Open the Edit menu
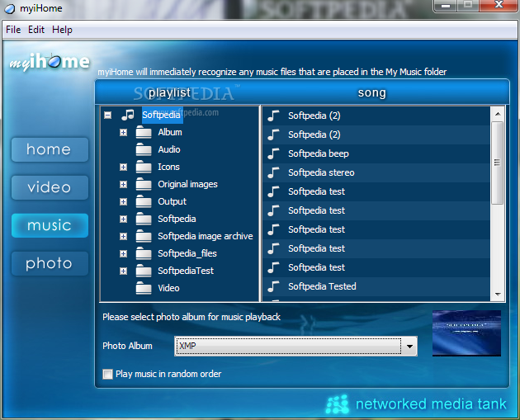 point(36,30)
